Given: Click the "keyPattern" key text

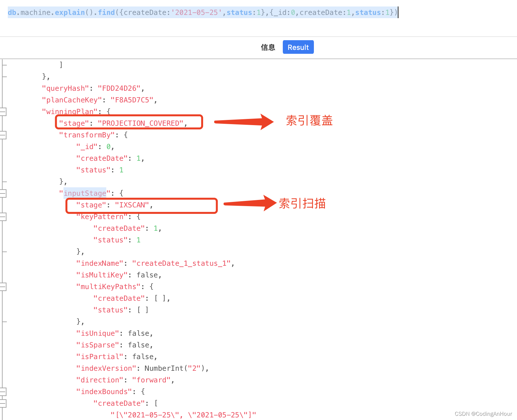Looking at the screenshot, I should point(102,216).
